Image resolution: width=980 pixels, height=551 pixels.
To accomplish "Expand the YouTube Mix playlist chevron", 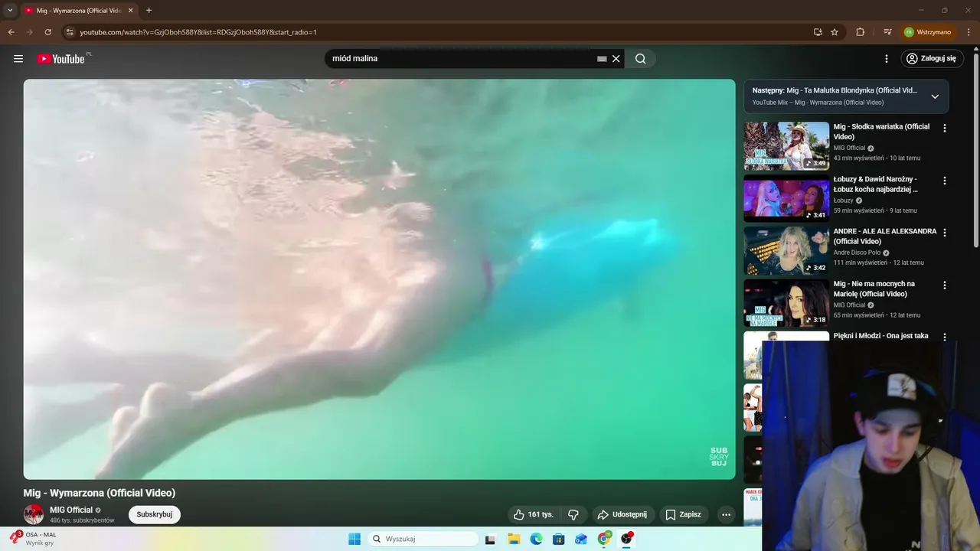I will pyautogui.click(x=935, y=96).
